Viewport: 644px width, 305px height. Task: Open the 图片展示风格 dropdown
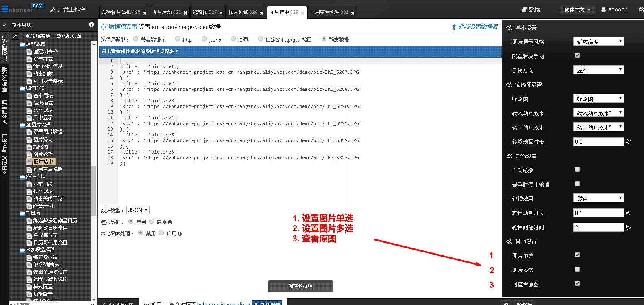(598, 42)
